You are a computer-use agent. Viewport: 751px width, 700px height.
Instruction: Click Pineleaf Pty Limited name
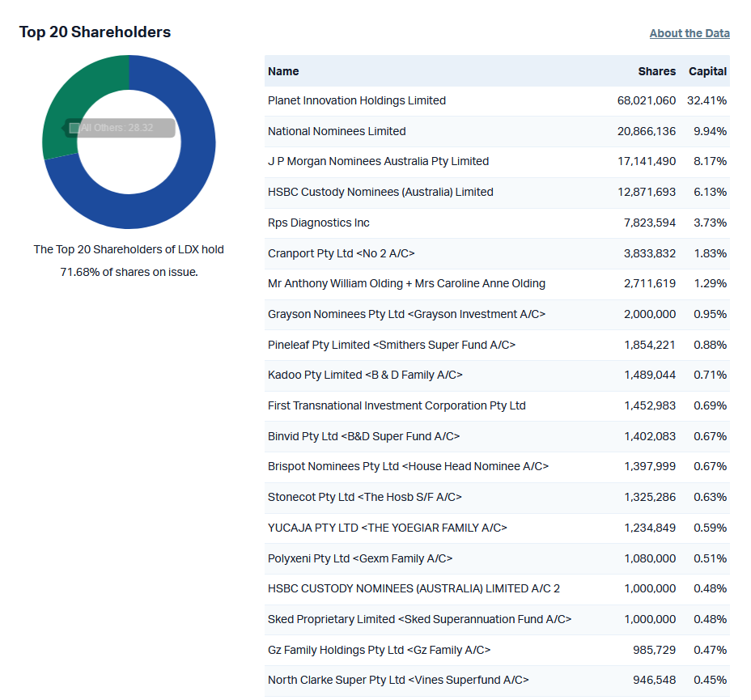(x=392, y=345)
